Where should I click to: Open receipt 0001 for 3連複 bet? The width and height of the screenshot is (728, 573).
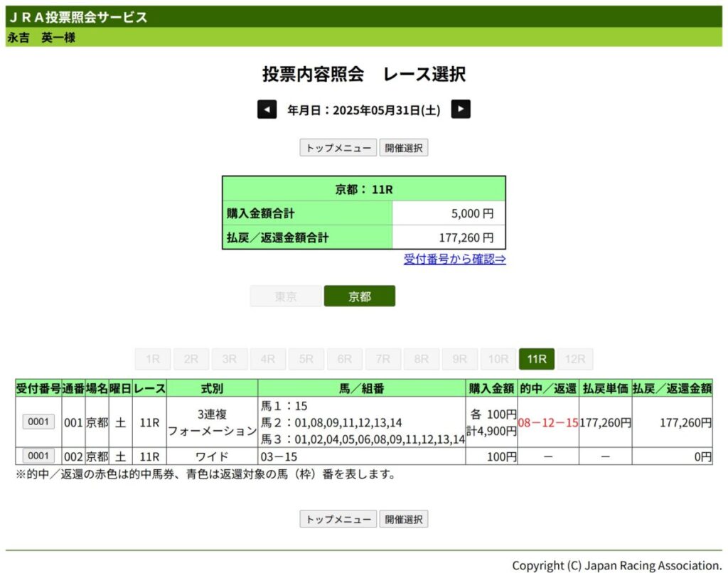tap(38, 422)
